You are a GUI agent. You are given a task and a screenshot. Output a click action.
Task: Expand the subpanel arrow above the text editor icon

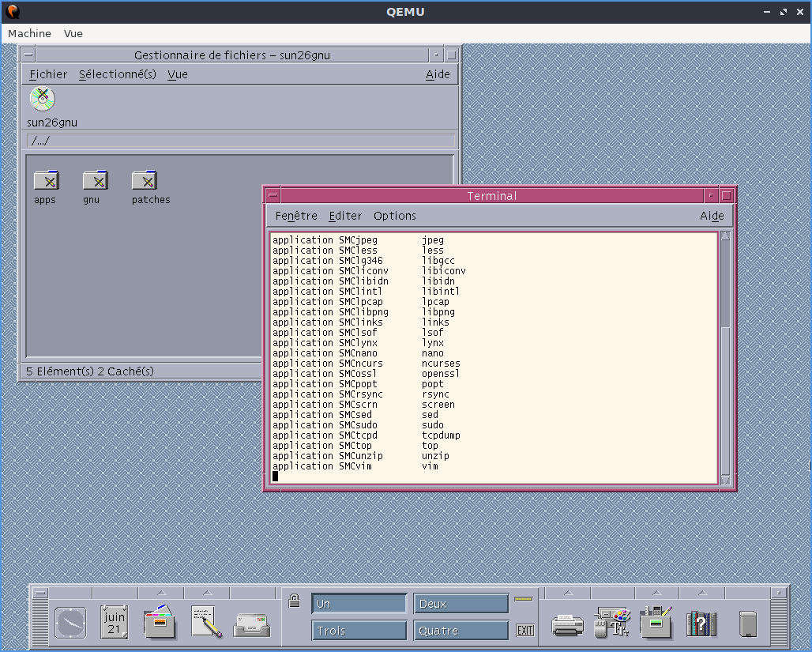[207, 593]
